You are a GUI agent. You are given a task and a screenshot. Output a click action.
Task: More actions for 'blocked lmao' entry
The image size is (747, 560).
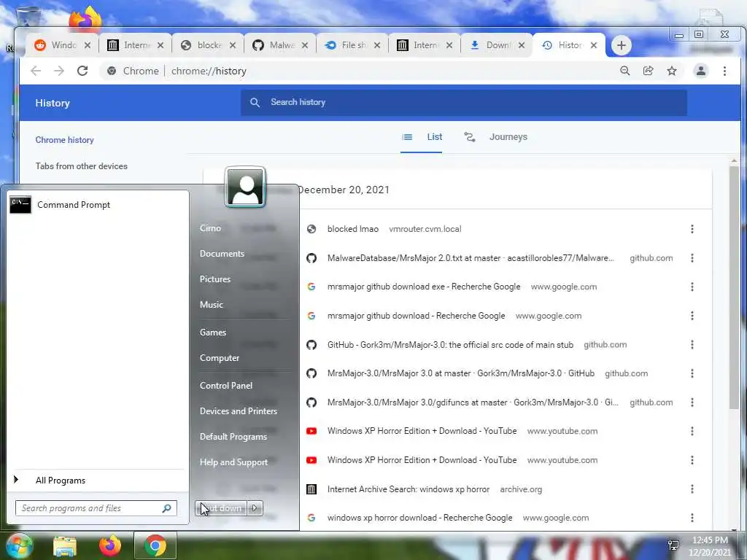[692, 229]
